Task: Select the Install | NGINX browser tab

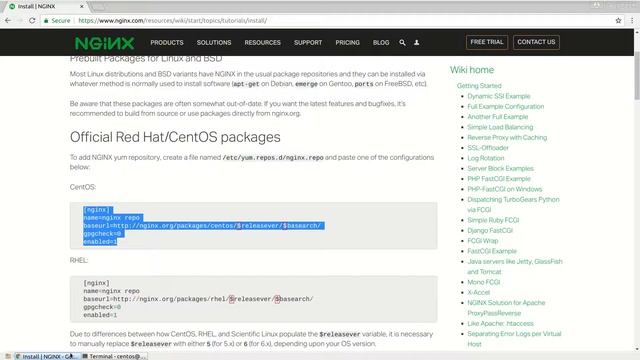Action: 45,7
